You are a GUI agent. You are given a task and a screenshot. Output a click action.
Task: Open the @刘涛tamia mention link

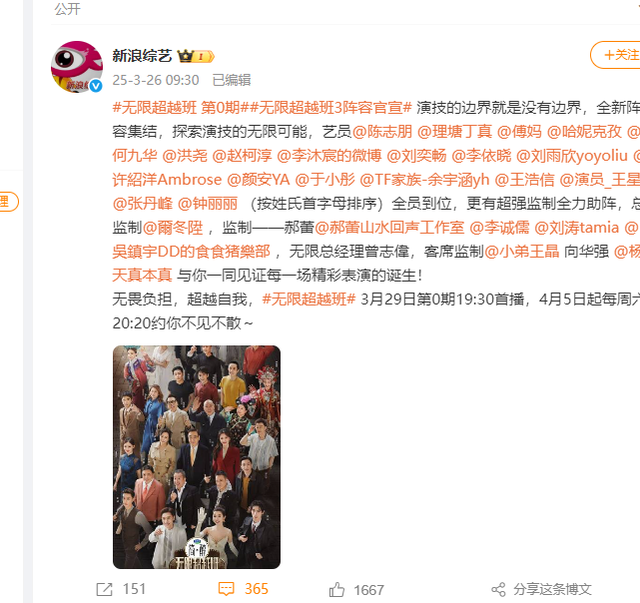point(576,228)
